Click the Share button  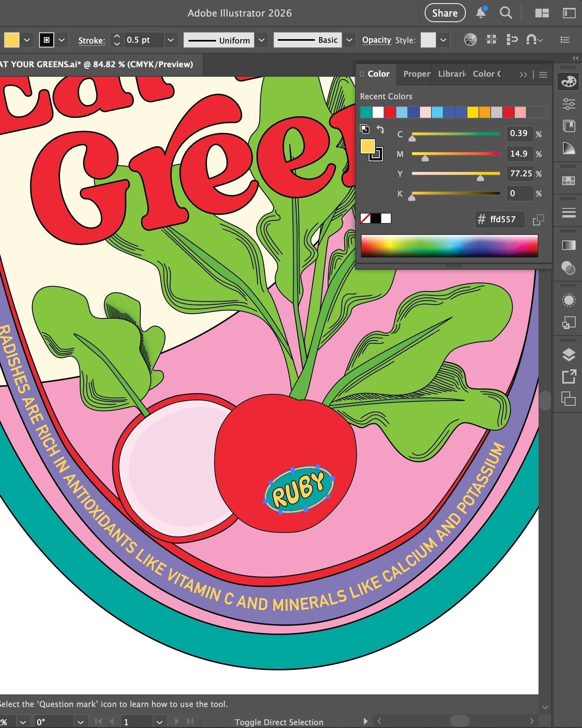point(445,13)
